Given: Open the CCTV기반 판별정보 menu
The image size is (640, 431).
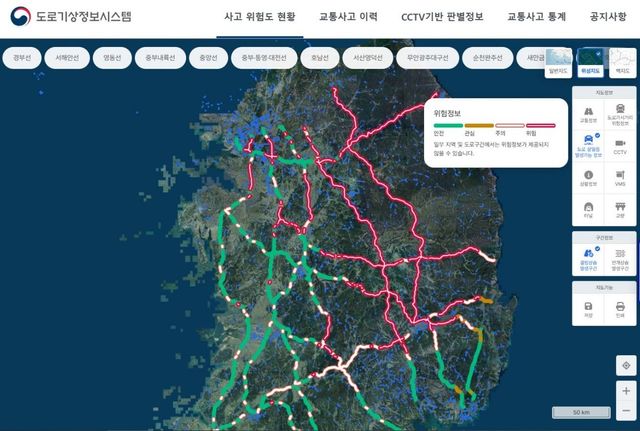Looking at the screenshot, I should pos(442,17).
